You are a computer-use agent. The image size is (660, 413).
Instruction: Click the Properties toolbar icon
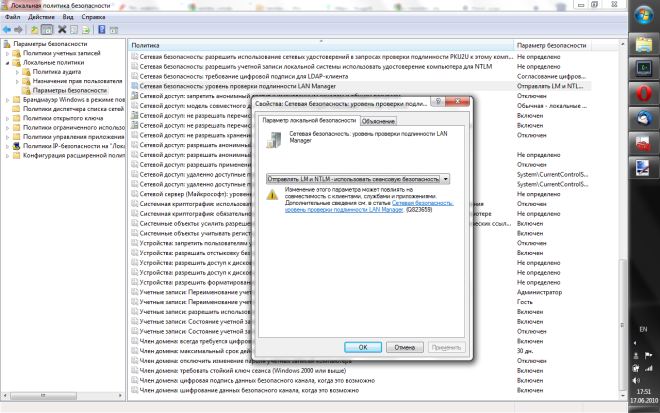pos(74,29)
